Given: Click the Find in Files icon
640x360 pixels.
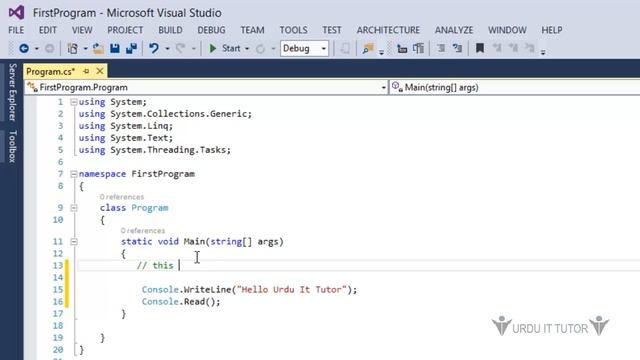Looking at the screenshot, I should [x=368, y=49].
